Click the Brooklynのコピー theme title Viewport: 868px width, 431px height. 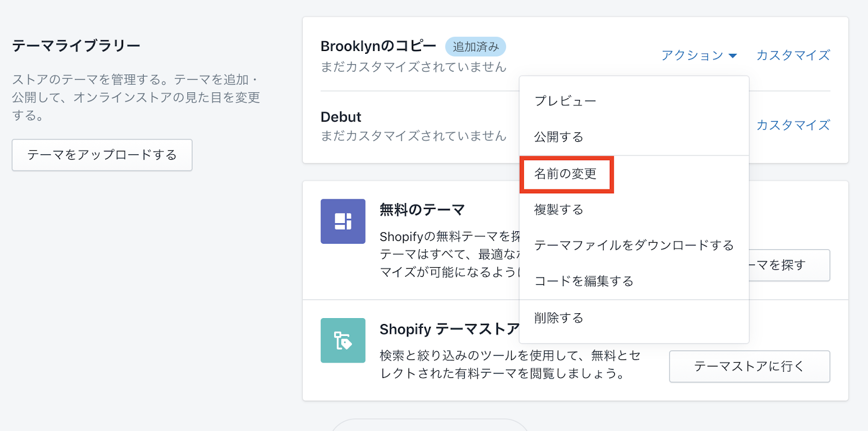378,47
